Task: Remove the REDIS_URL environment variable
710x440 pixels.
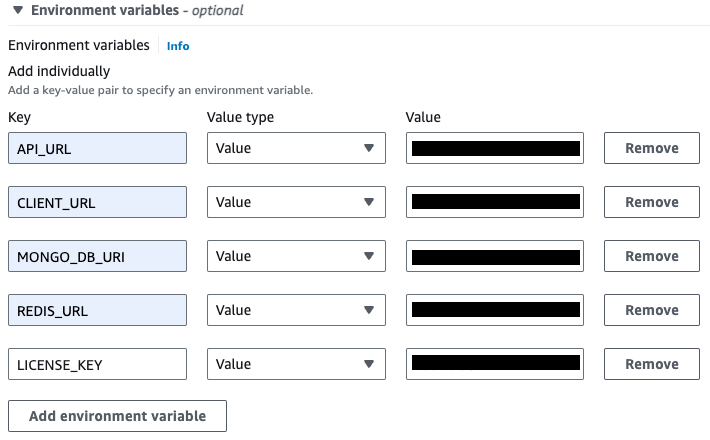Action: 651,310
